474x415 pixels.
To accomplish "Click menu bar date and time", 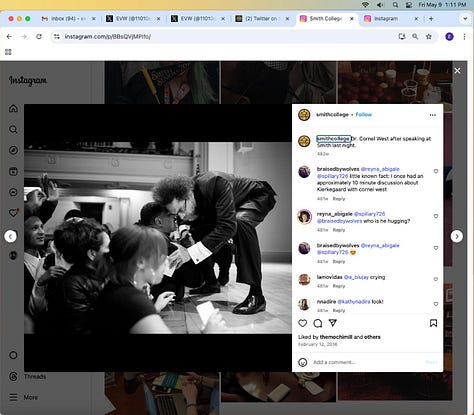I will (x=442, y=5).
